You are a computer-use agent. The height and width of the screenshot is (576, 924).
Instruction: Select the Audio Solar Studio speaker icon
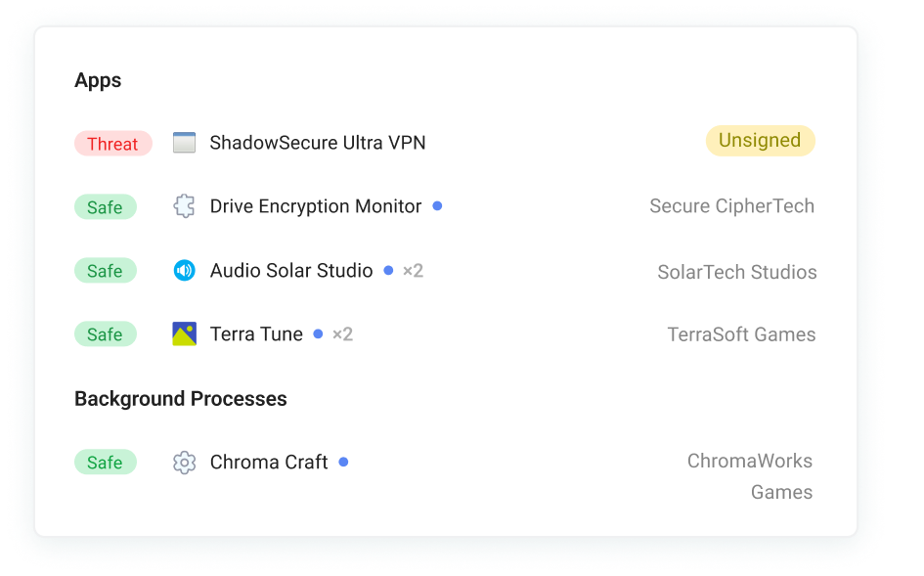[184, 270]
